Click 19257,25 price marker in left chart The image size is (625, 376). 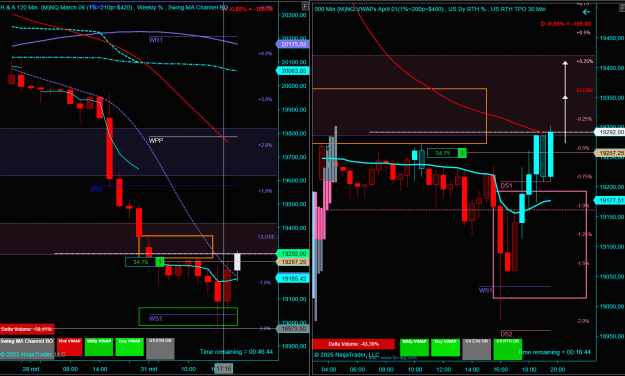click(293, 262)
